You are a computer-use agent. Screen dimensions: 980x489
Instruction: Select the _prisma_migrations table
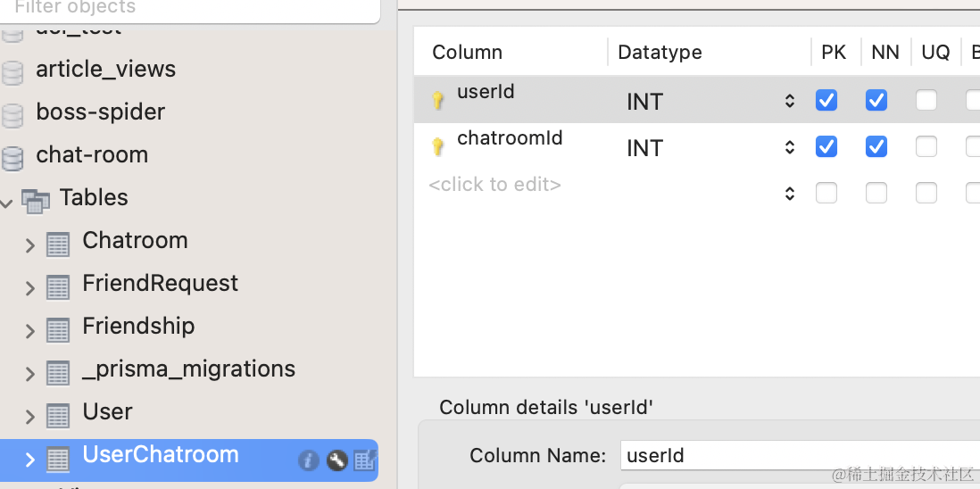(x=188, y=369)
